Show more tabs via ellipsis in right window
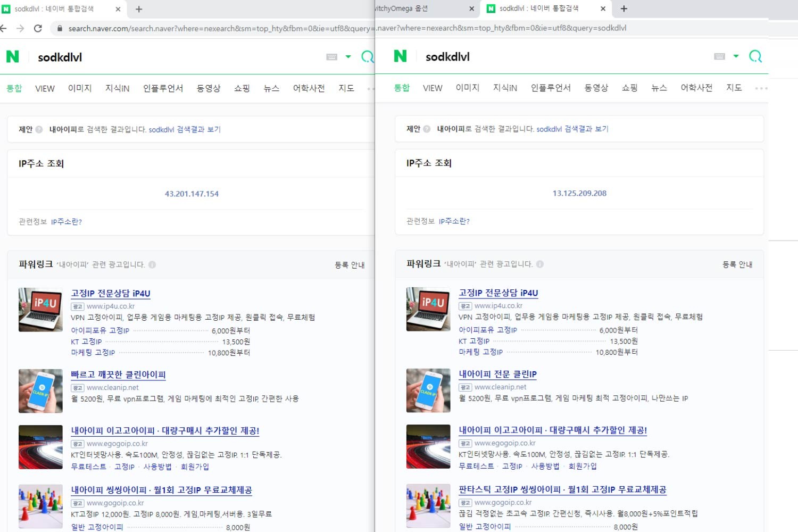 point(761,88)
